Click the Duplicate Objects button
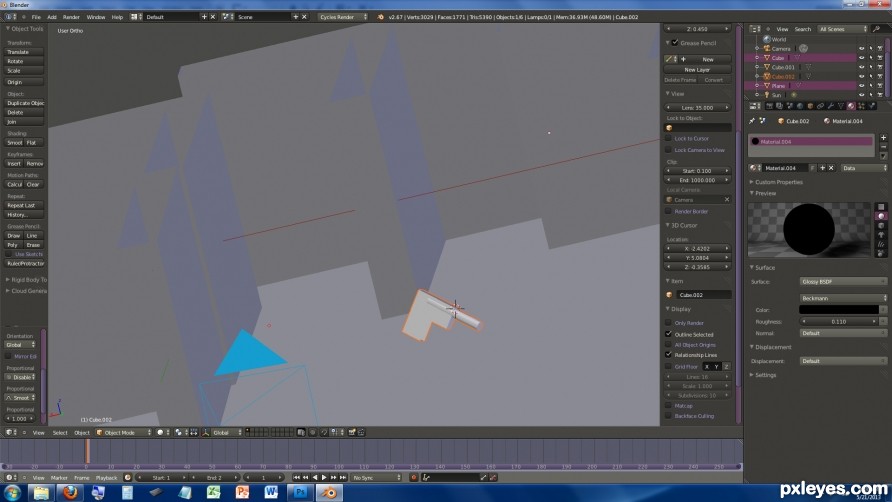Viewport: 892px width, 502px height. coord(24,103)
